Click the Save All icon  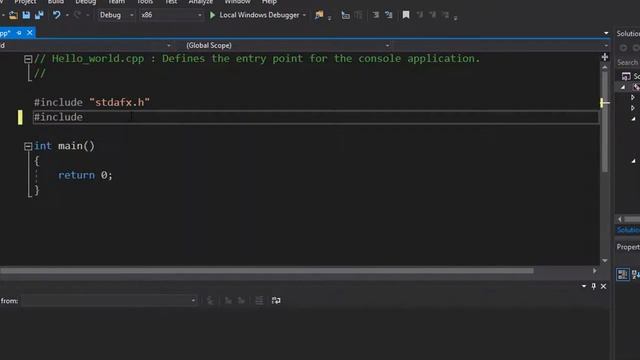(39, 16)
